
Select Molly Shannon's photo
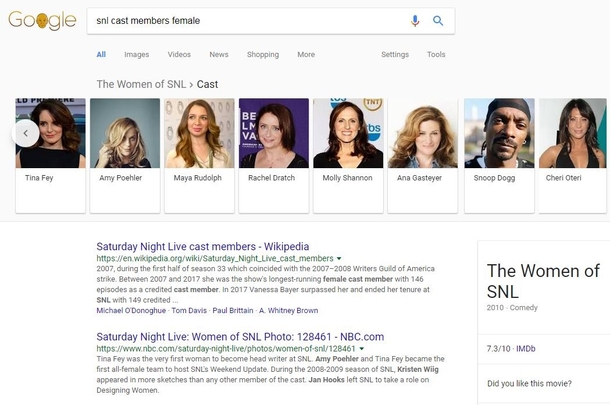[348, 133]
